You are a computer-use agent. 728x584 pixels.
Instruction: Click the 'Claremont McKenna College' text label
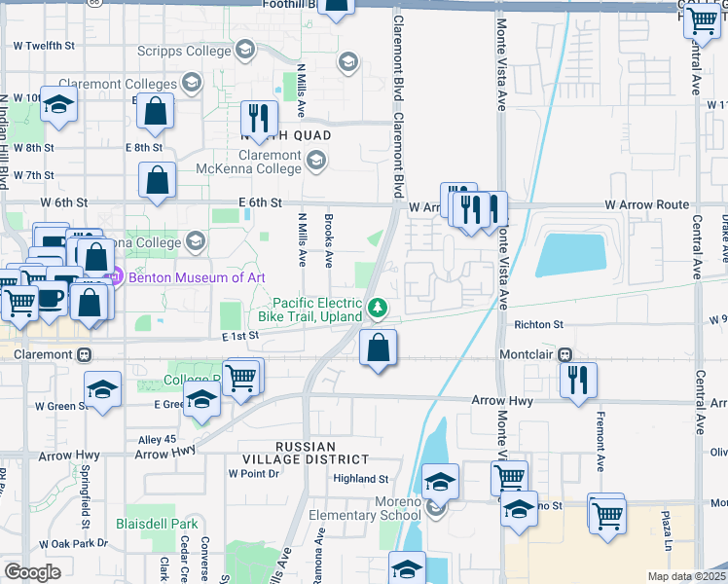pos(249,162)
